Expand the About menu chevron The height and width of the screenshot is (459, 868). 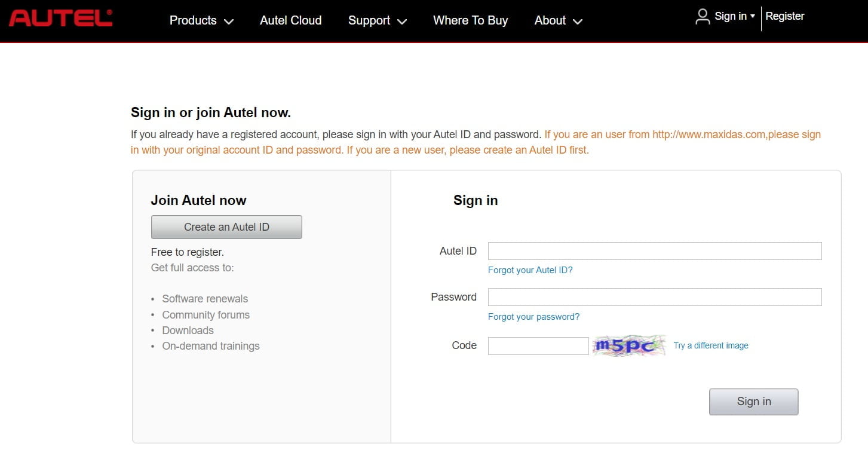pyautogui.click(x=578, y=22)
